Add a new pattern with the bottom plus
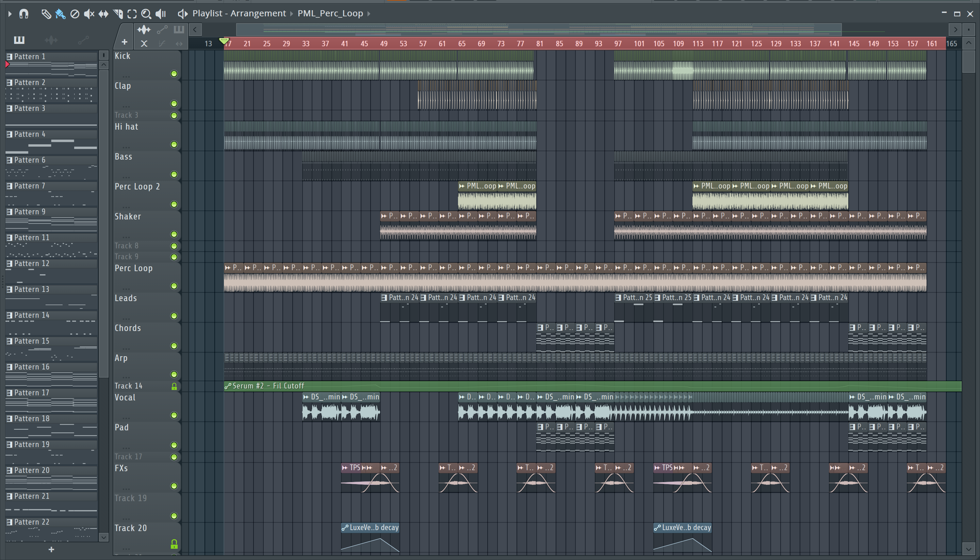The width and height of the screenshot is (980, 560). [x=51, y=549]
